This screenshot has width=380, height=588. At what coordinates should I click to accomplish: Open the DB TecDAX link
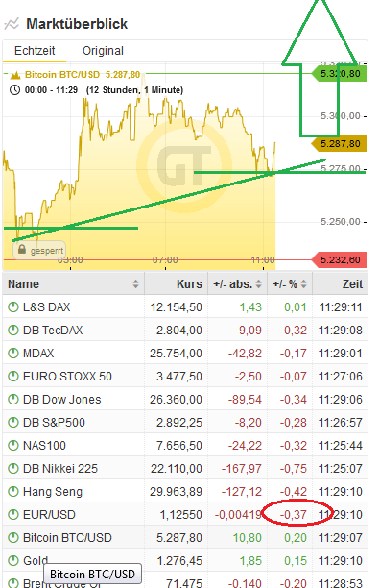53,330
